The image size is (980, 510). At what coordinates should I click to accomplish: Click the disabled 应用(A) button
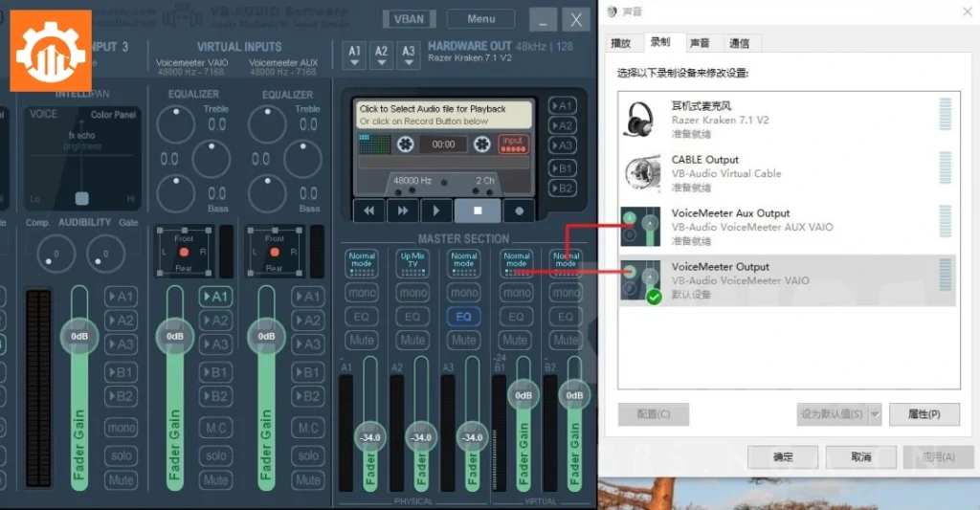(x=938, y=456)
